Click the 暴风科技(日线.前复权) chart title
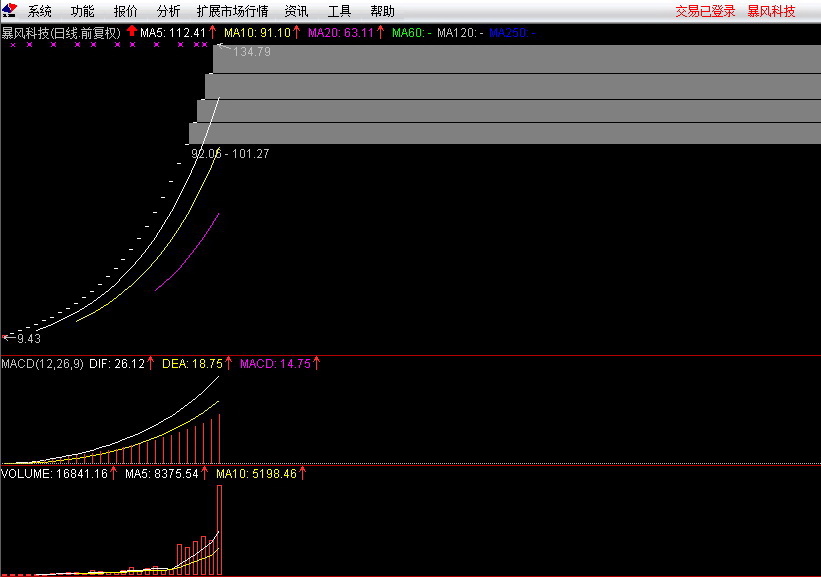 tap(61, 33)
